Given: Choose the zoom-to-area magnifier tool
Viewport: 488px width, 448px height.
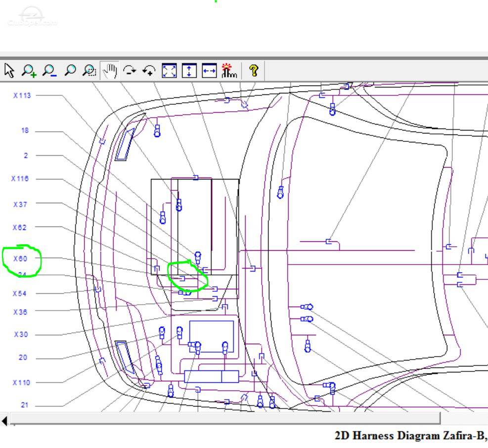Looking at the screenshot, I should 89,71.
